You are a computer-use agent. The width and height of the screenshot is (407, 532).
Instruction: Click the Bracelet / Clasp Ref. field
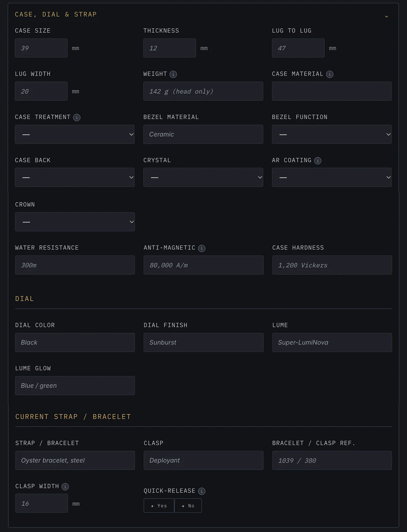(332, 460)
